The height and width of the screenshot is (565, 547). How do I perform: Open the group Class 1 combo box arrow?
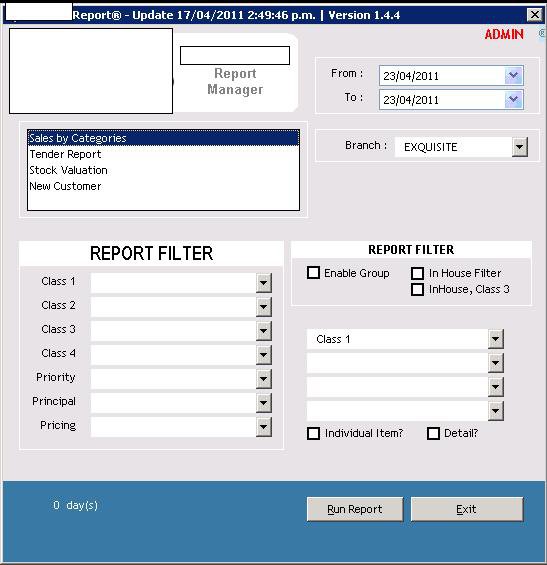click(496, 339)
